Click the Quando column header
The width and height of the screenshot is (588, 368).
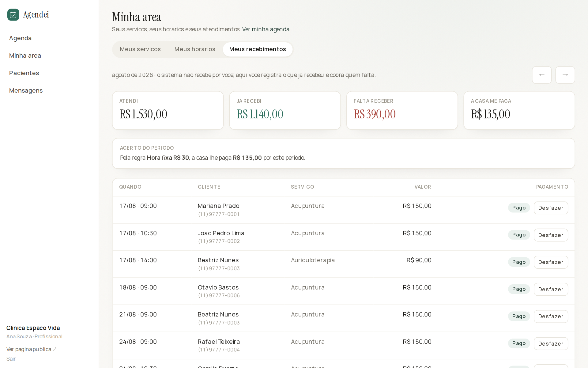pyautogui.click(x=130, y=187)
